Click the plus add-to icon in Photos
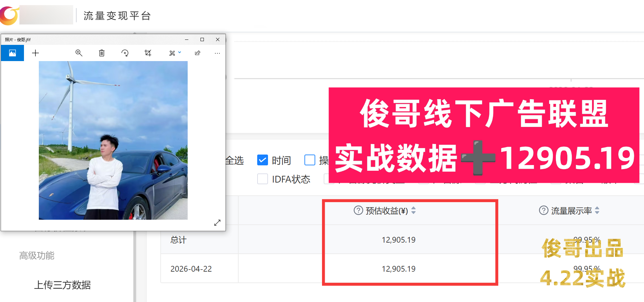The height and width of the screenshot is (302, 644). click(x=35, y=53)
